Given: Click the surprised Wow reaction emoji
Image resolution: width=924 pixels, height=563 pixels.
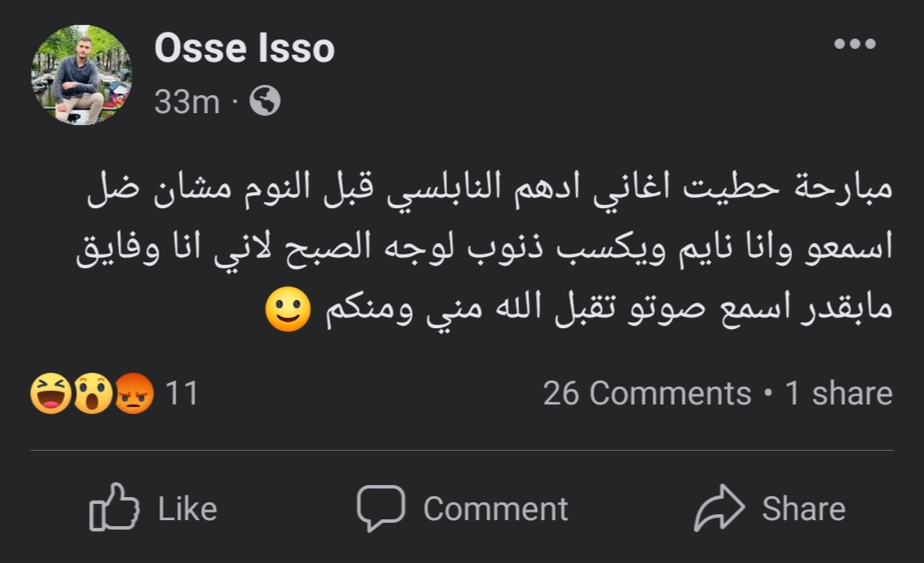Looking at the screenshot, I should [92, 394].
